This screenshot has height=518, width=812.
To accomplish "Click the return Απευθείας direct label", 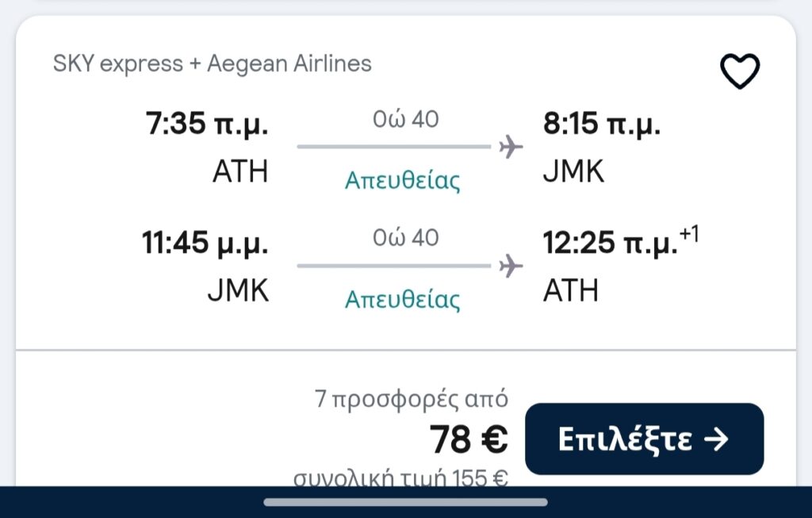I will pyautogui.click(x=402, y=300).
